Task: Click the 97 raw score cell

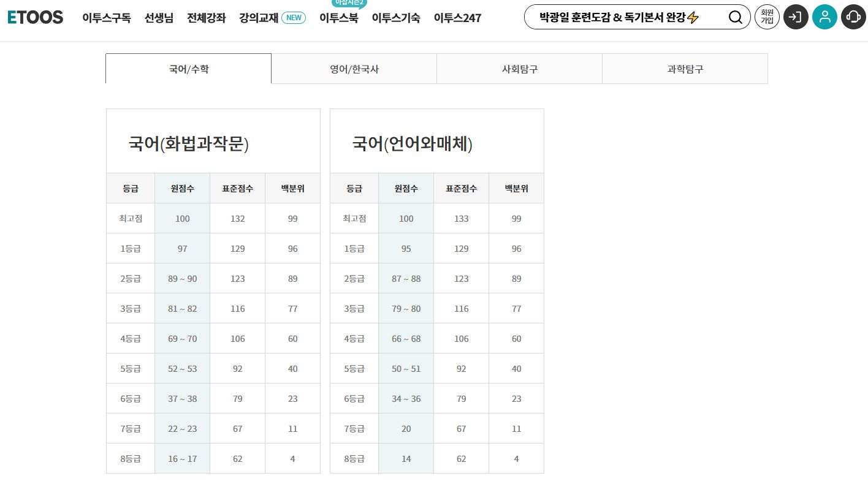Action: pos(183,249)
